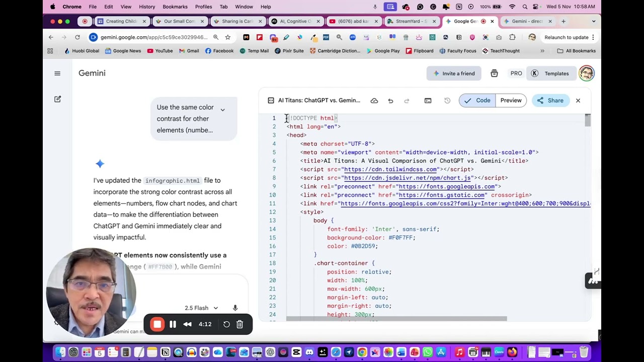644x362 pixels.
Task: Open Google News bookmark
Action: tap(123, 51)
